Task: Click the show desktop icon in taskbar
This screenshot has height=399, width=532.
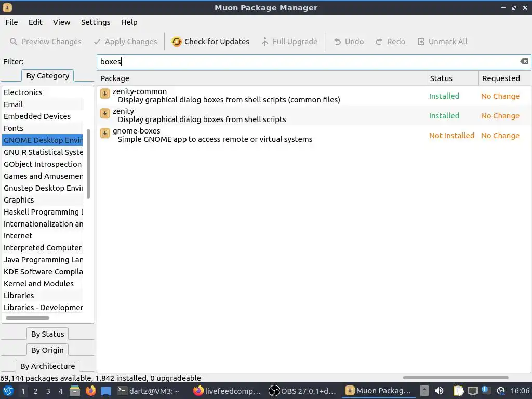Action: point(106,391)
